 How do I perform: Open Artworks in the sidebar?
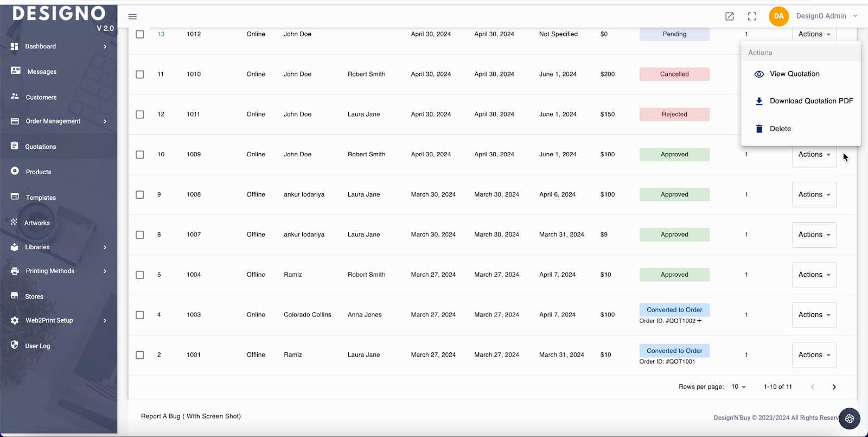point(37,223)
